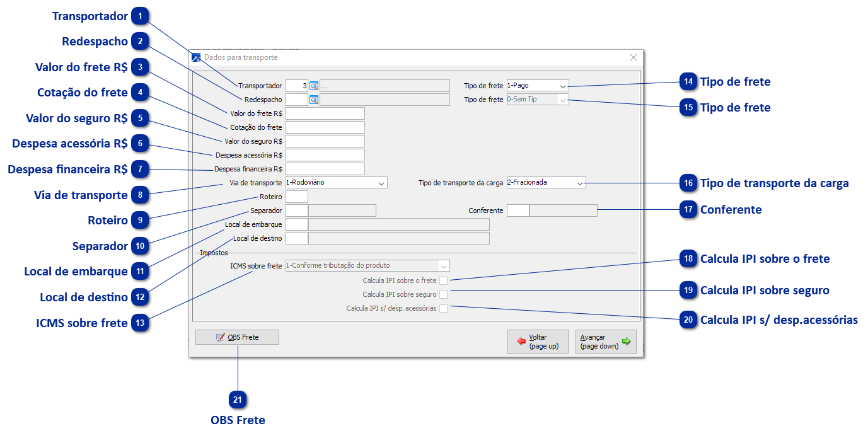Click the Voltar (page up) button
868x438 pixels.
[538, 342]
